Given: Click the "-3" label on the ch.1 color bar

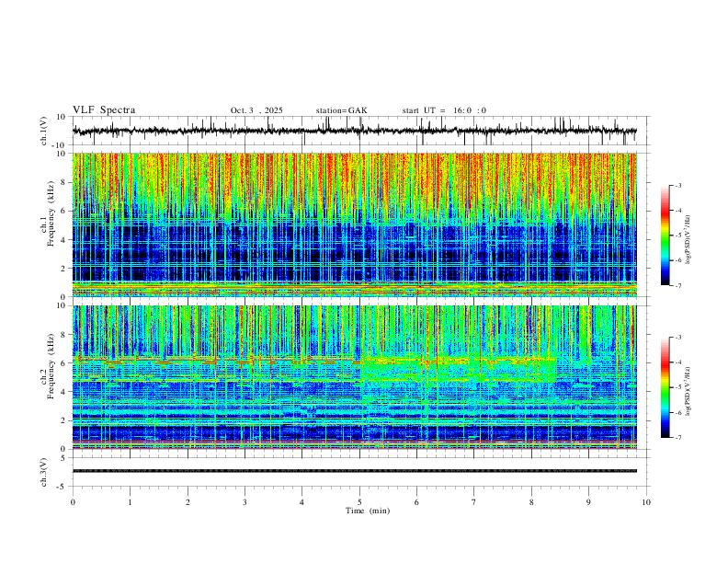Looking at the screenshot, I should click(677, 185).
